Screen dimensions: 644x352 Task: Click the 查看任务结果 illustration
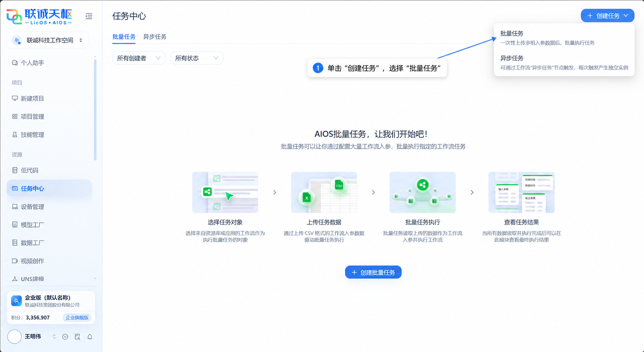coord(521,193)
